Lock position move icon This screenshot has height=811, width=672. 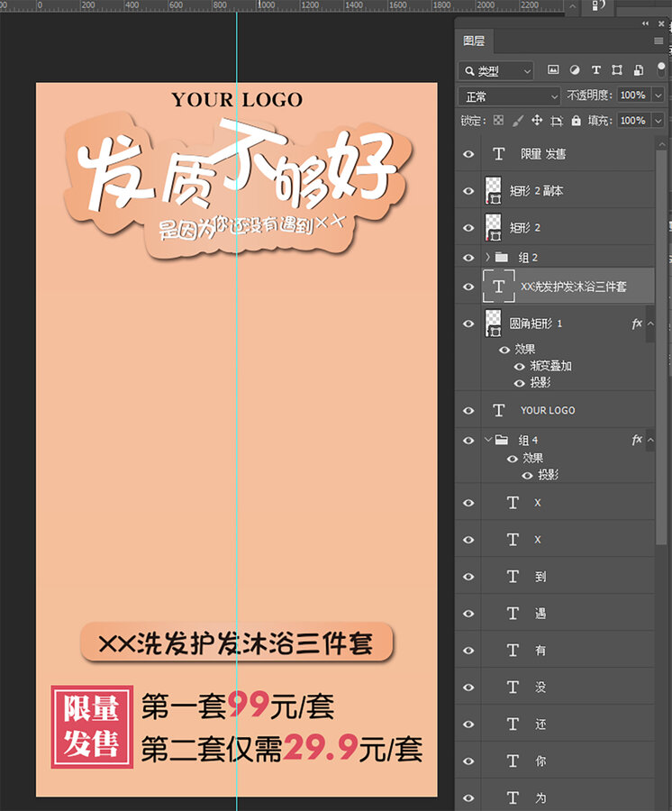(537, 121)
